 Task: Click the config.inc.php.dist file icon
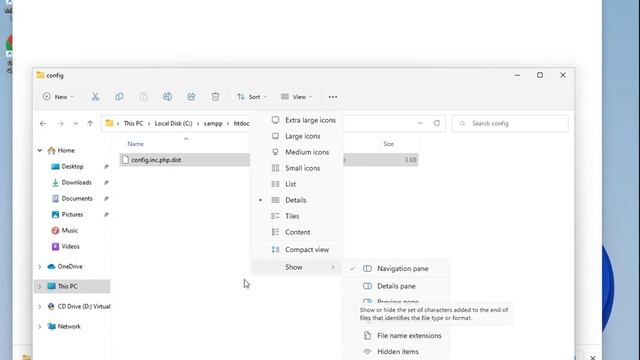point(125,160)
